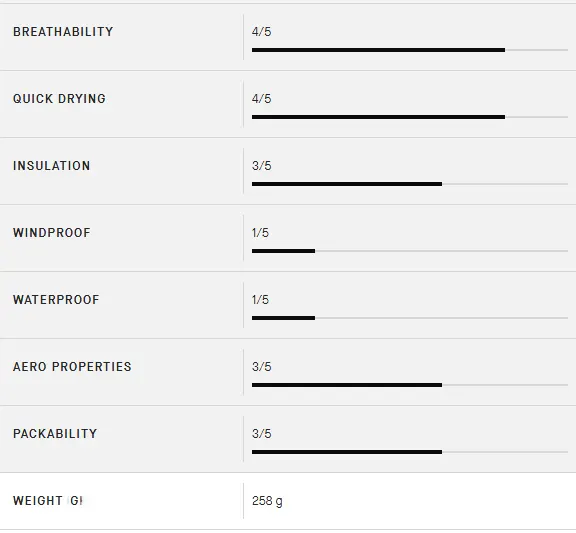Viewport: 576px width, 533px height.
Task: Click the Aero Properties rating bar
Action: coord(410,385)
